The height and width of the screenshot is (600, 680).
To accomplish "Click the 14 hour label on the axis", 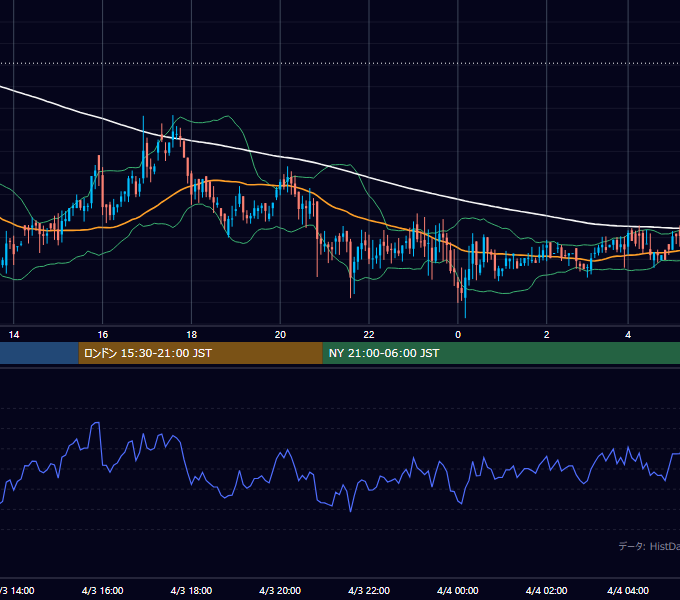I will (14, 335).
